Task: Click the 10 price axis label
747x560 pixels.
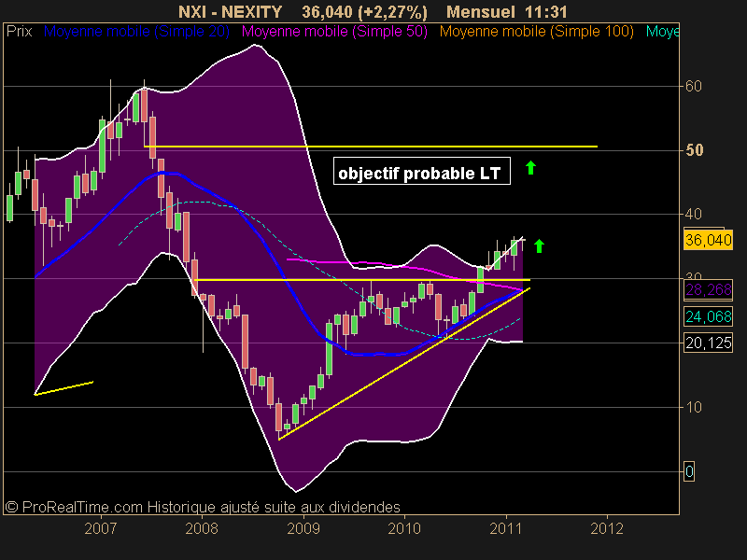Action: 694,407
